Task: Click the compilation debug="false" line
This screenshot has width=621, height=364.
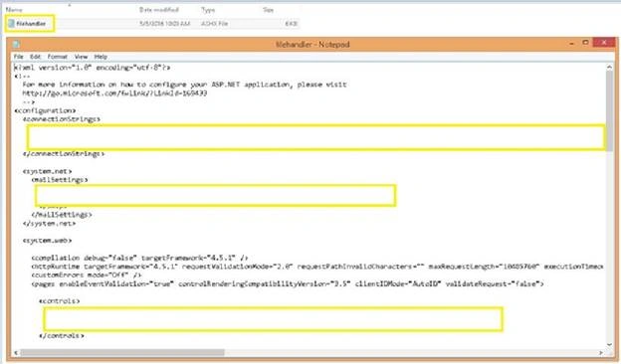Action: (x=139, y=258)
